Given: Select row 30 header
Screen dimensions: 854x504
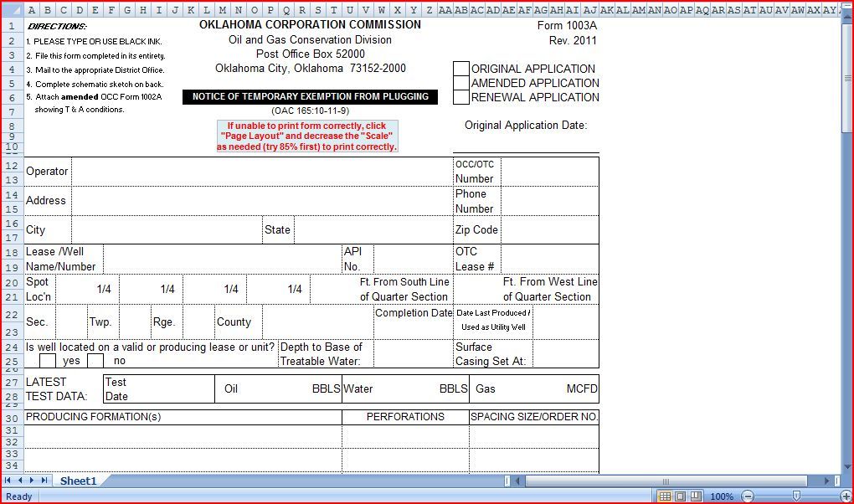Looking at the screenshot, I should (x=12, y=418).
